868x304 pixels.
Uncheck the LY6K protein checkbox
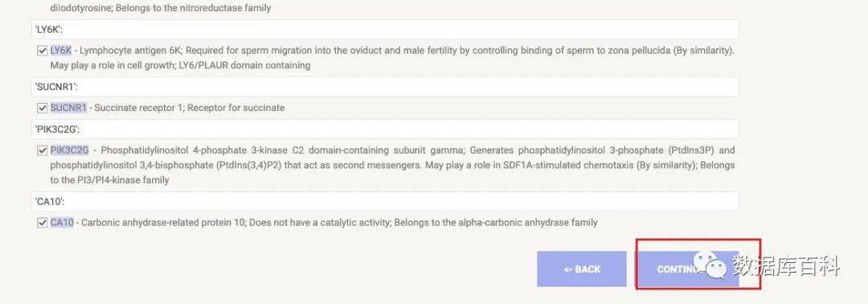click(x=42, y=51)
